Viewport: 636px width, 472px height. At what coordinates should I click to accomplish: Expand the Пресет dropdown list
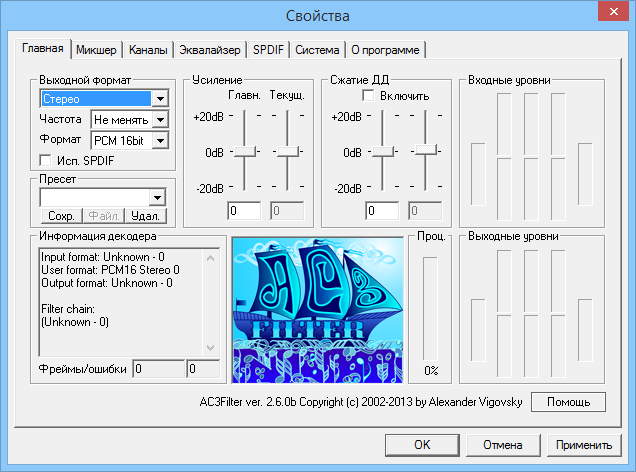point(157,198)
